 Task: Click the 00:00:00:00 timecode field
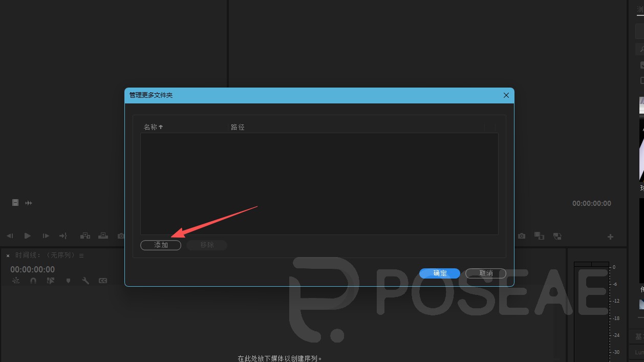[x=32, y=269]
